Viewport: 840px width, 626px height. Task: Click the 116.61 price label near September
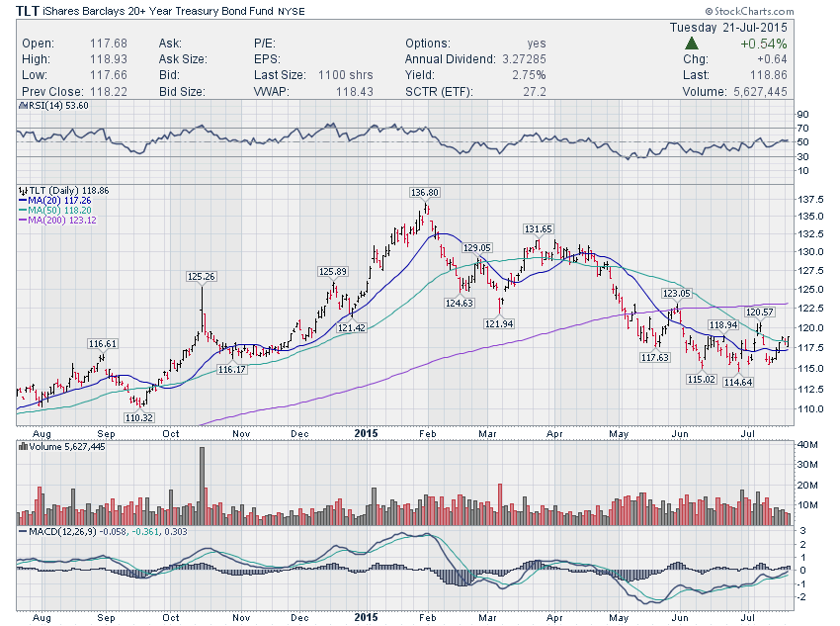[x=103, y=343]
